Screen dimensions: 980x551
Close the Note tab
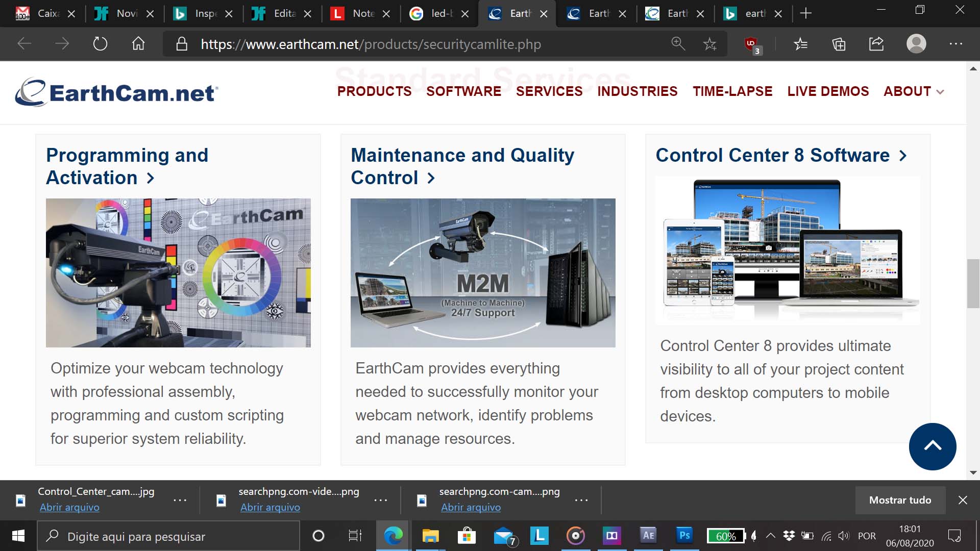386,14
